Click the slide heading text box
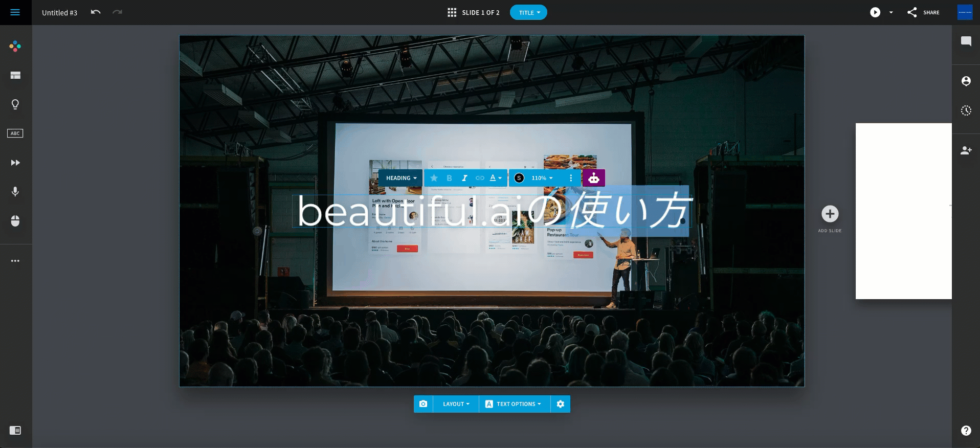 (492, 211)
